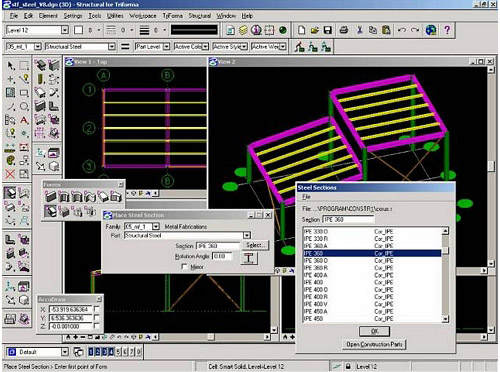Image resolution: width=500 pixels, height=372 pixels.
Task: Toggle the AccuDraw Z lock checkbox
Action: [x=97, y=326]
